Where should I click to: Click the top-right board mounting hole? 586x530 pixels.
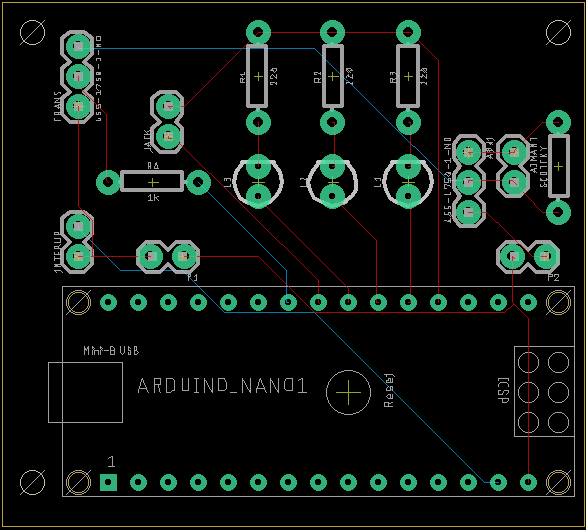(x=558, y=33)
